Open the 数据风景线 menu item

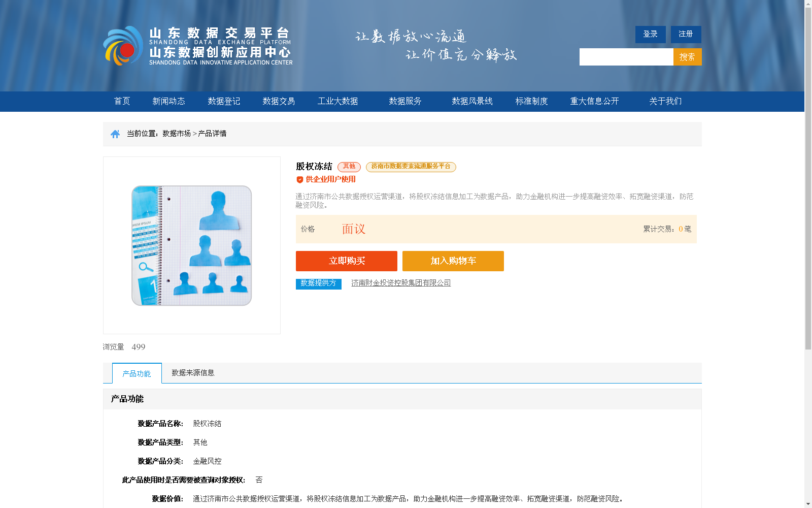(x=472, y=101)
